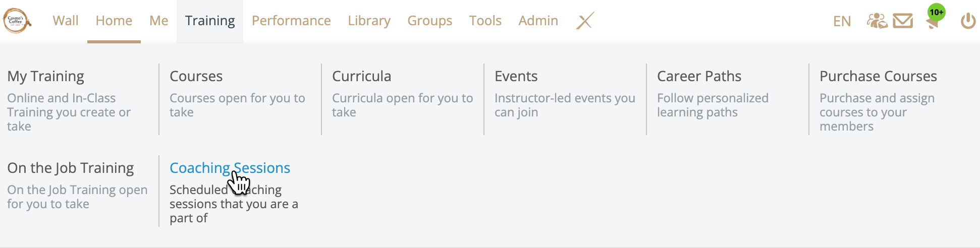Open the Wall menu item
The image size is (980, 248).
[x=66, y=21]
